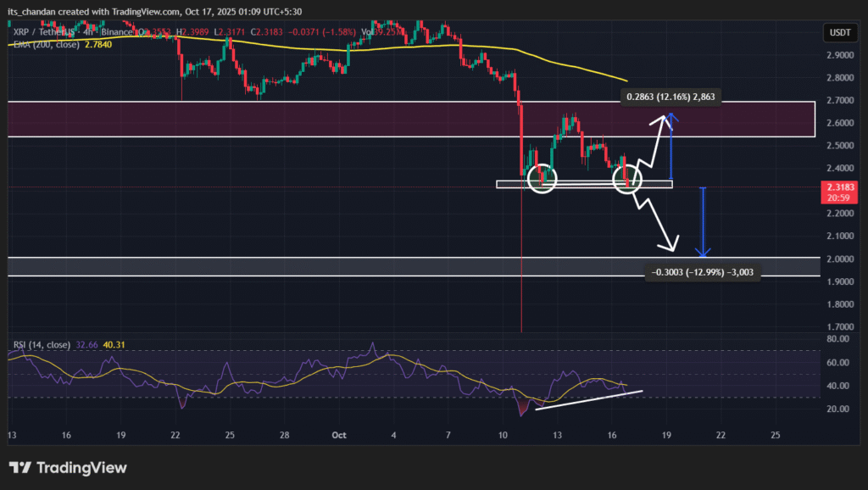Click the 2.9000 price scale label
Image resolution: width=868 pixels, height=490 pixels.
842,56
